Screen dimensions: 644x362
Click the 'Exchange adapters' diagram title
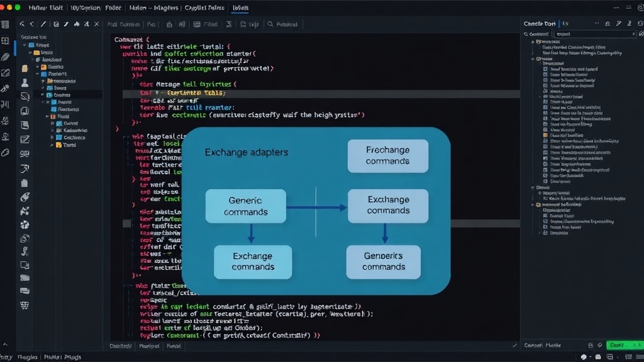tap(247, 152)
